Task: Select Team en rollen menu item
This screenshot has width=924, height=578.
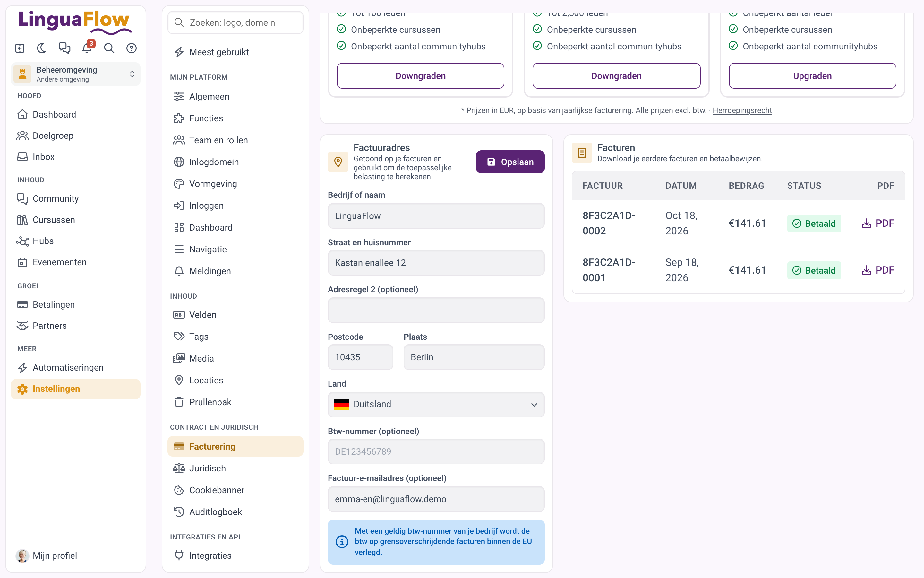Action: (235, 140)
